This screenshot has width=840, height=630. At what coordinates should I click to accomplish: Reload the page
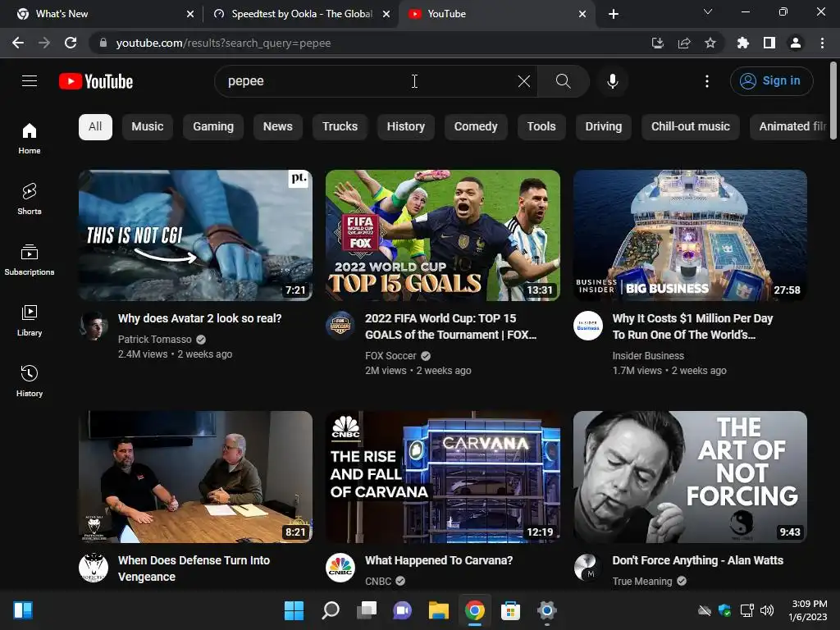pyautogui.click(x=71, y=43)
